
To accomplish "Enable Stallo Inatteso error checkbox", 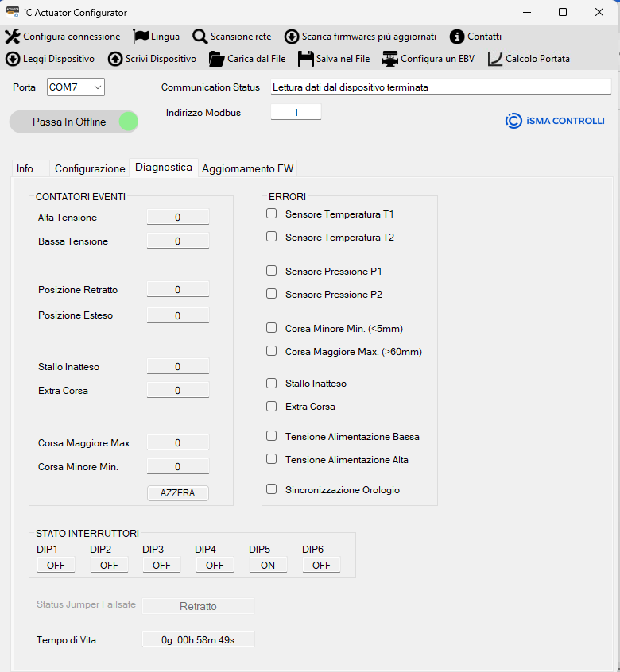I will (271, 383).
